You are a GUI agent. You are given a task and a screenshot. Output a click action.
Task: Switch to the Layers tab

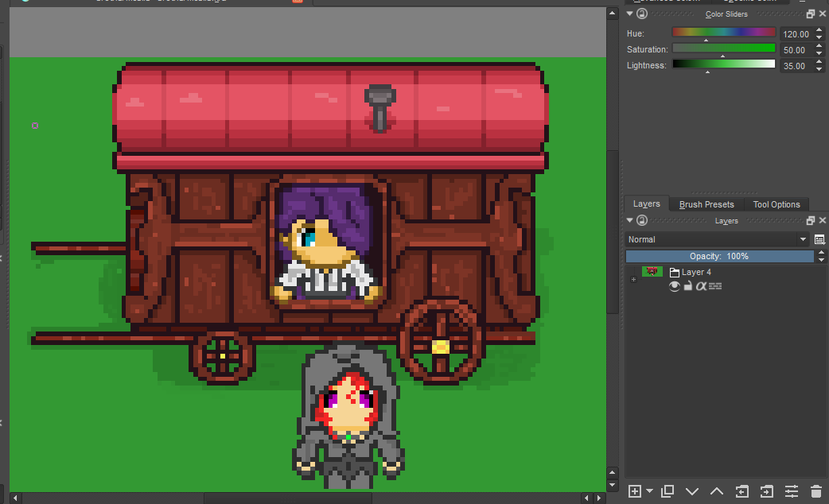tap(647, 204)
